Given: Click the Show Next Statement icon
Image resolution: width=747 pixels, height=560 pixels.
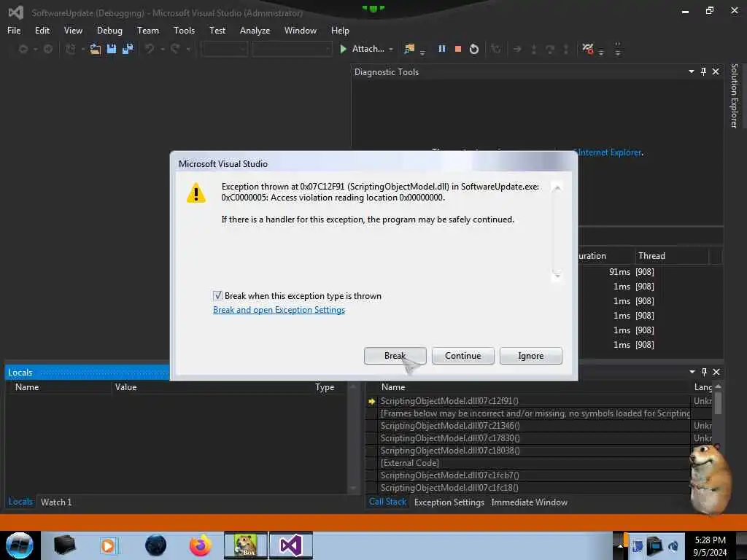Looking at the screenshot, I should [517, 49].
